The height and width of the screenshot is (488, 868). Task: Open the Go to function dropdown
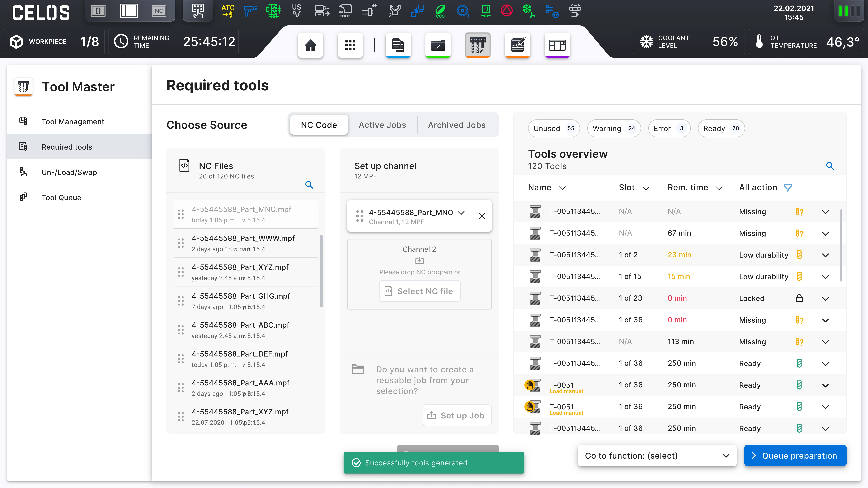pos(657,456)
